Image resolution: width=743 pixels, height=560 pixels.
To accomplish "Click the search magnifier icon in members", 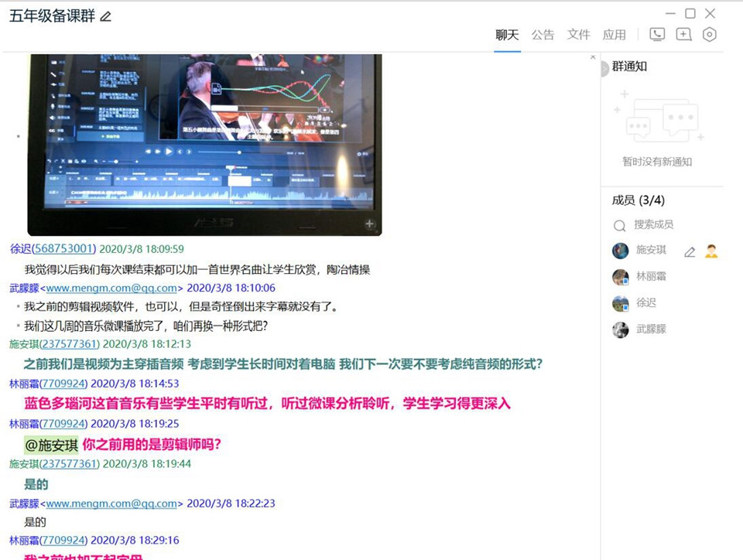I will click(x=619, y=226).
